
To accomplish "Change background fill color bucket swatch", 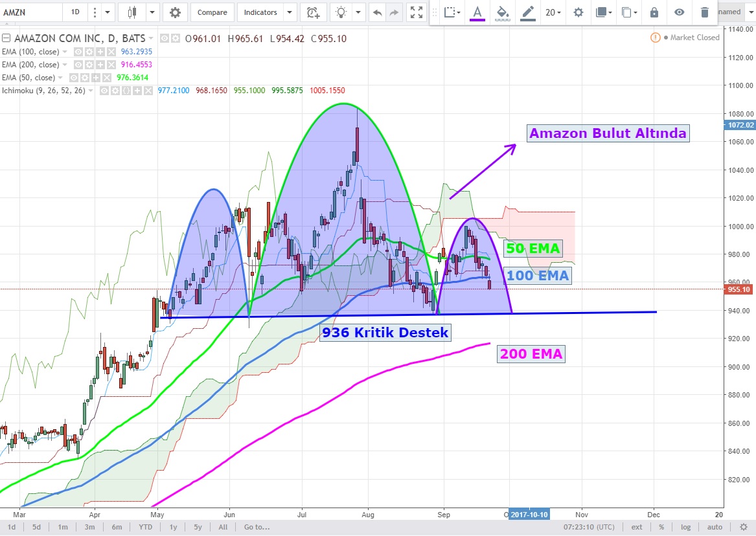I will (503, 13).
